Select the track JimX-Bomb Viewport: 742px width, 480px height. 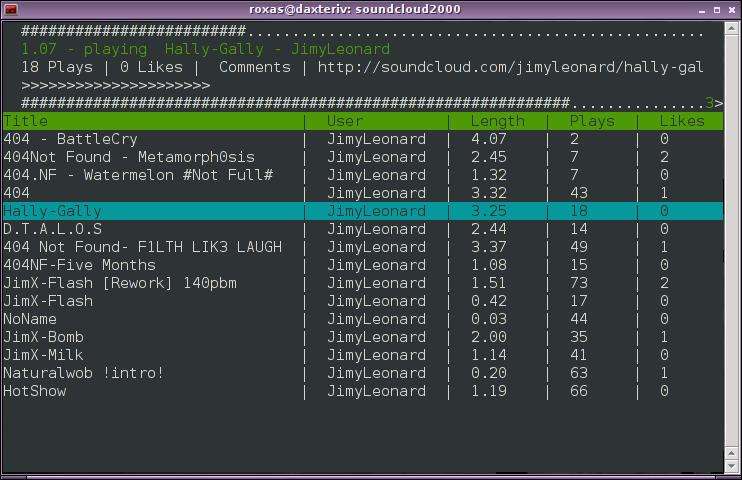point(362,337)
